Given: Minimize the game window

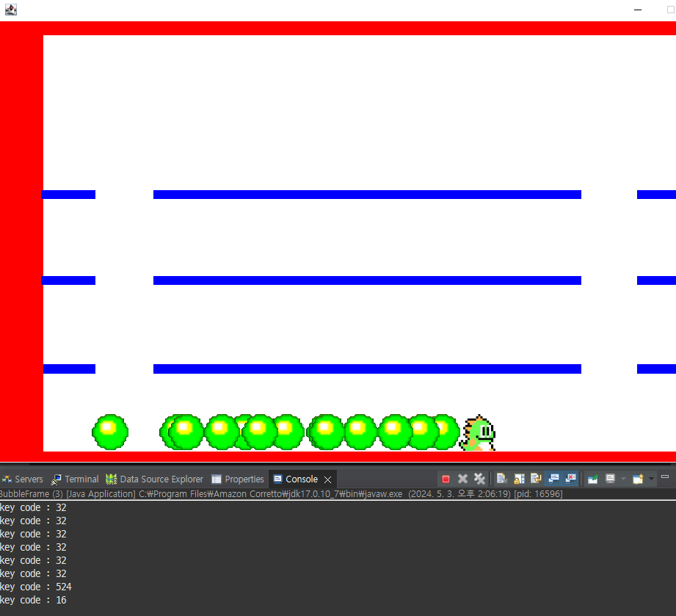Looking at the screenshot, I should [638, 10].
